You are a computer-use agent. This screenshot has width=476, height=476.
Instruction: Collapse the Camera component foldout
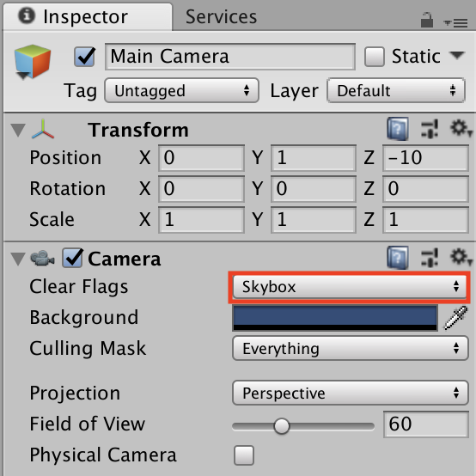18,259
